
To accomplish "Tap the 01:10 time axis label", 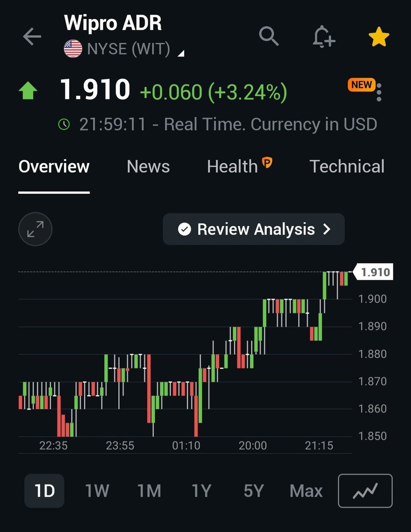I will 186,446.
